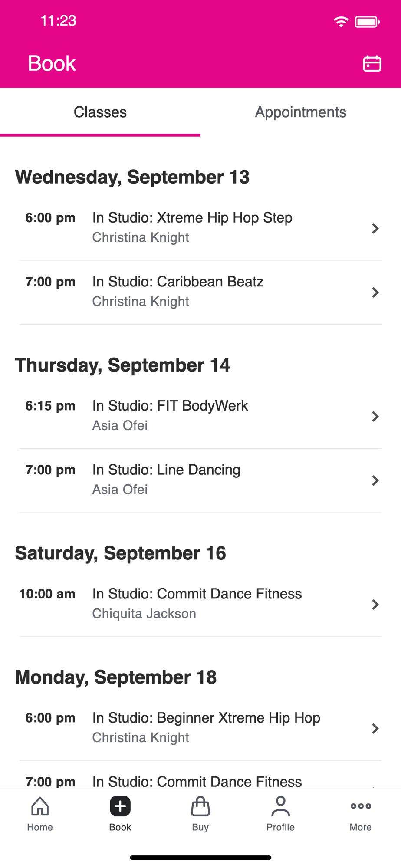The width and height of the screenshot is (401, 868).
Task: Open the calendar icon in header
Action: [372, 63]
